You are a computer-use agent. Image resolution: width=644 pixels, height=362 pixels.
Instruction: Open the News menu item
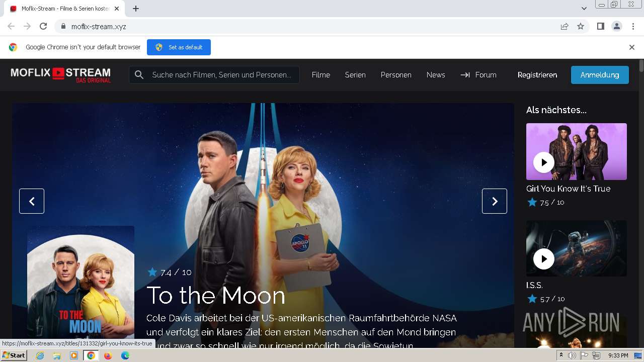(x=436, y=75)
